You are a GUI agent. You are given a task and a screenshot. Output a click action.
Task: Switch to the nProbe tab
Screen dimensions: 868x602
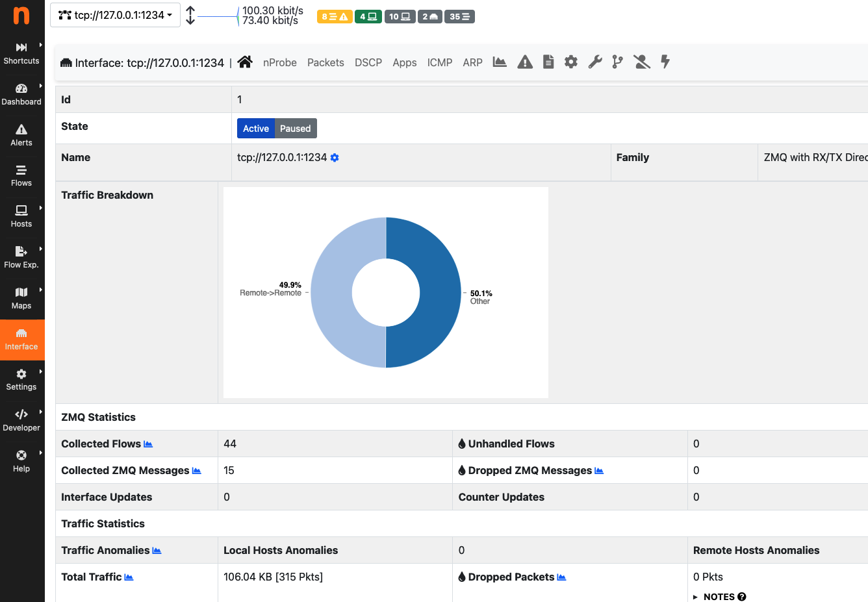coord(280,62)
